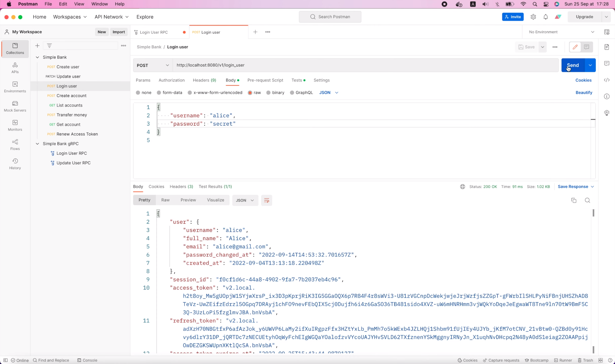Open request more actions ellipsis next to Save
Viewport: 615px width, 364px height.
pyautogui.click(x=555, y=47)
